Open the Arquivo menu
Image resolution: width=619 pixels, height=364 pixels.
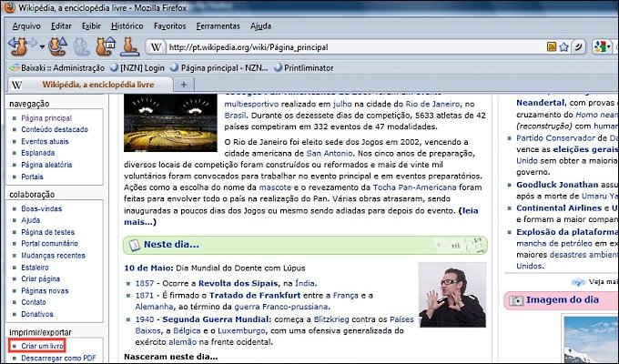pyautogui.click(x=26, y=26)
